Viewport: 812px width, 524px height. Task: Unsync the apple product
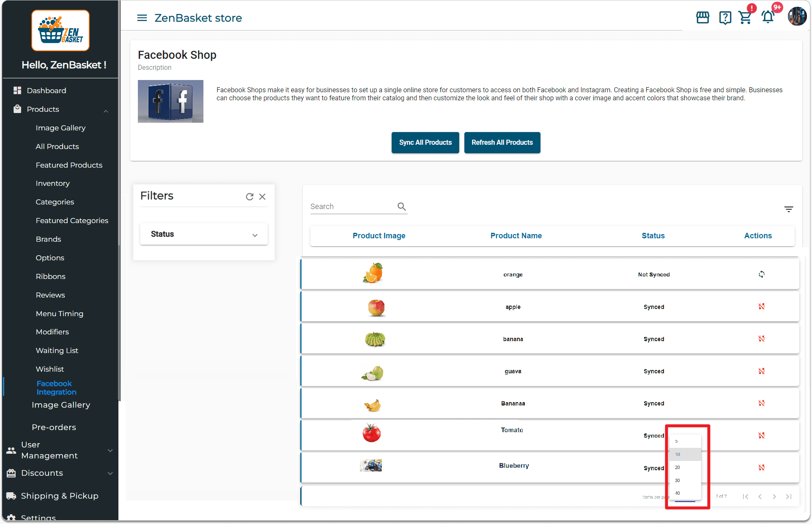point(761,306)
